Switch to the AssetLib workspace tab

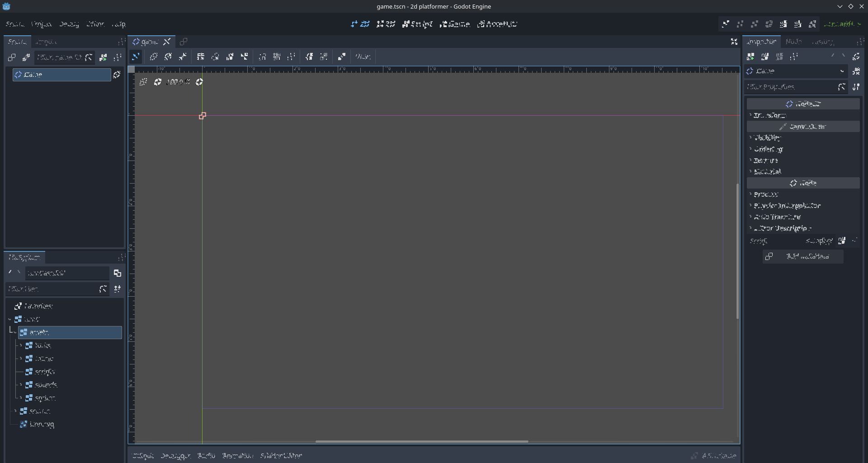(x=496, y=24)
